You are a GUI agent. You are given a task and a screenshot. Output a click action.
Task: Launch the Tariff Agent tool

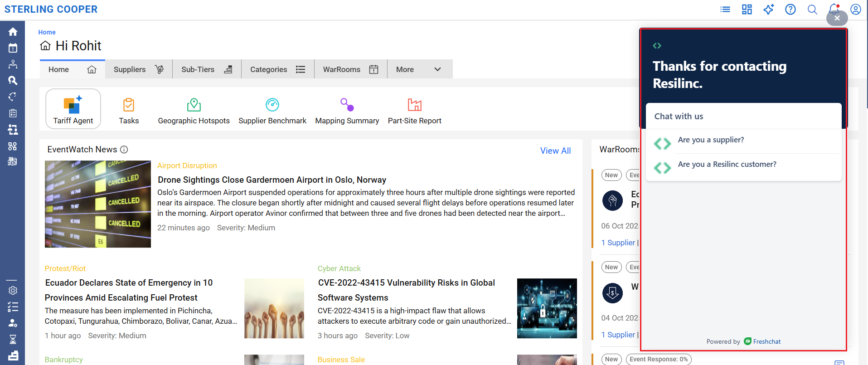(x=73, y=109)
